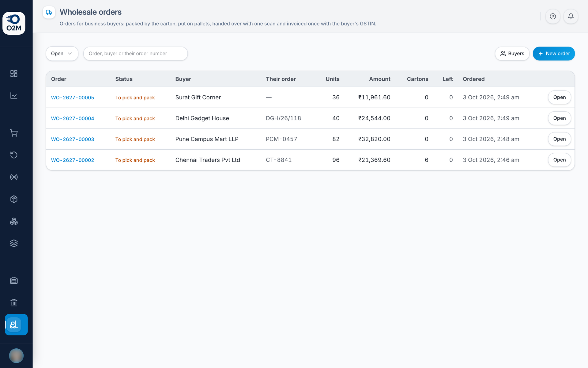Select the ₹11,961.60 amount cell
The image size is (588, 368).
point(374,97)
